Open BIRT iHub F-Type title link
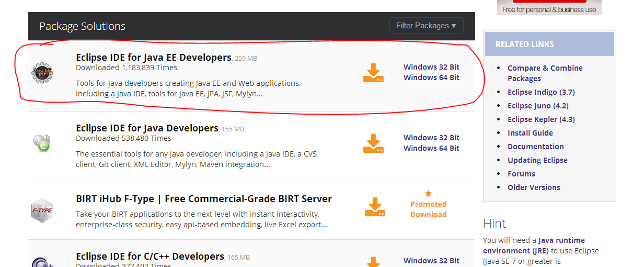The image size is (644, 267). click(x=204, y=199)
